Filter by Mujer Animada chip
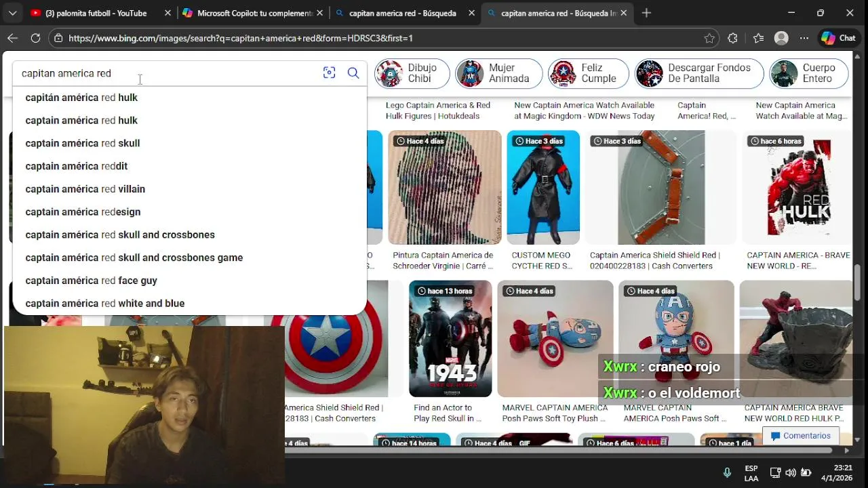The image size is (868, 488). tap(498, 73)
